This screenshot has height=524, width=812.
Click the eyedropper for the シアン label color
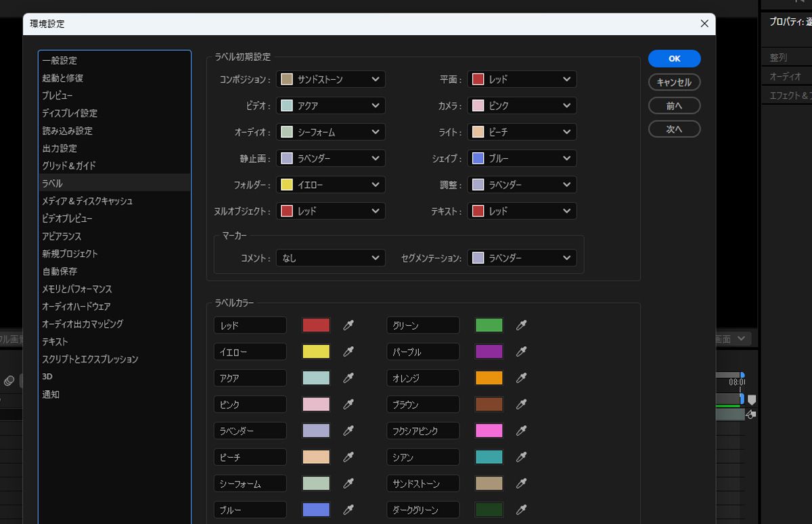click(522, 457)
